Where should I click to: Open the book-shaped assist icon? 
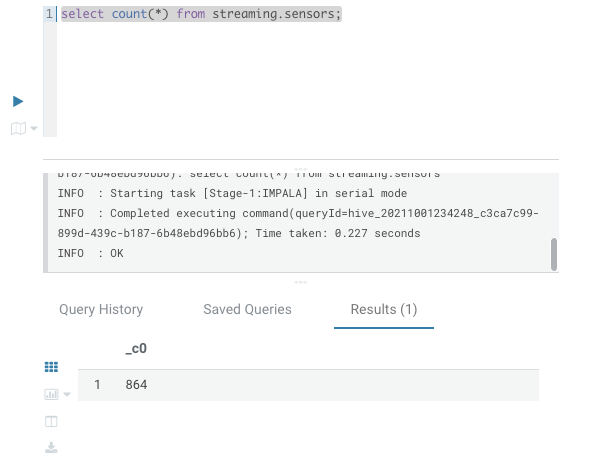[18, 128]
